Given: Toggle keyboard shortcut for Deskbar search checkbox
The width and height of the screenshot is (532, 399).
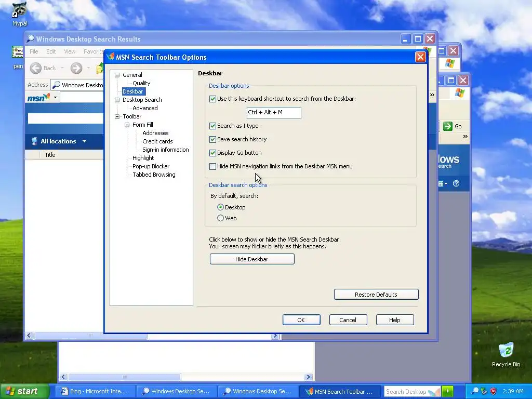Looking at the screenshot, I should pos(212,99).
